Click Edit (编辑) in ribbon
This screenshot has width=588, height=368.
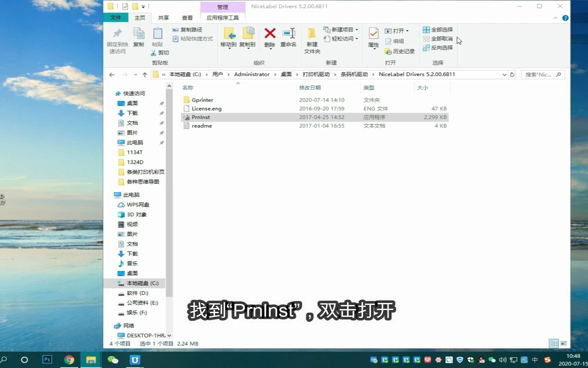(x=395, y=41)
